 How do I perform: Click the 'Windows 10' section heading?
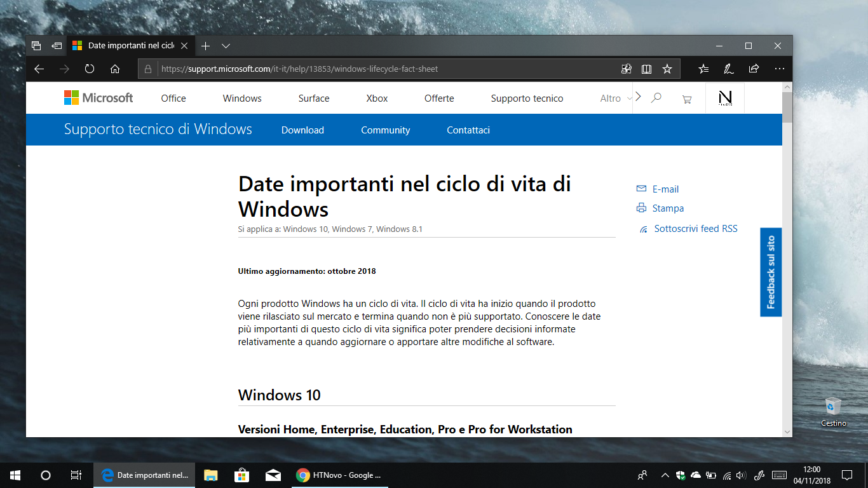click(280, 395)
